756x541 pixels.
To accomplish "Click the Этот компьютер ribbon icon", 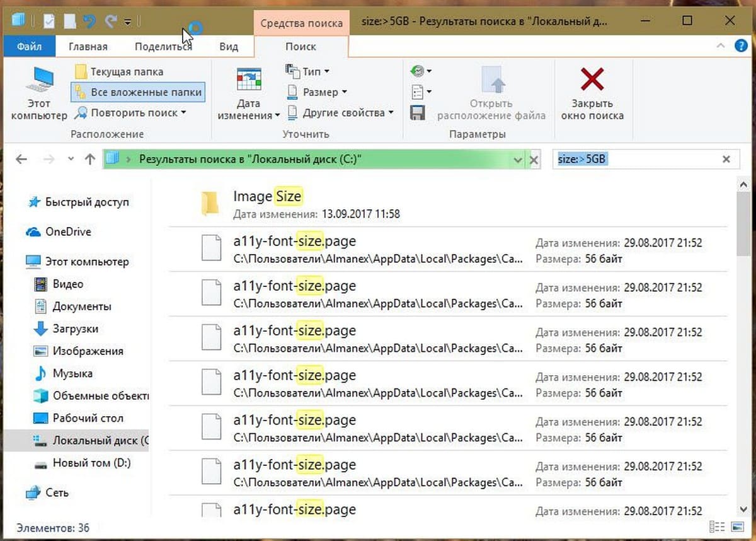I will (38, 92).
